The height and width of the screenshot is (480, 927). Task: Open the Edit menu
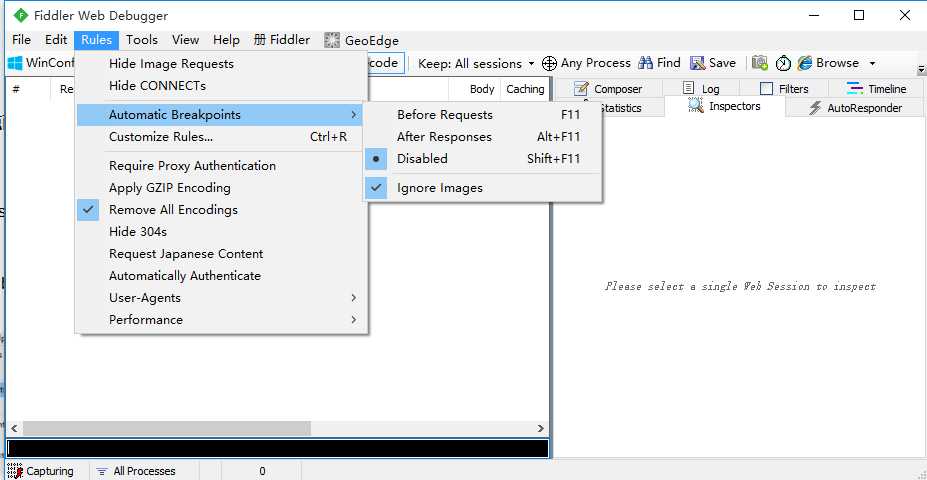[56, 40]
